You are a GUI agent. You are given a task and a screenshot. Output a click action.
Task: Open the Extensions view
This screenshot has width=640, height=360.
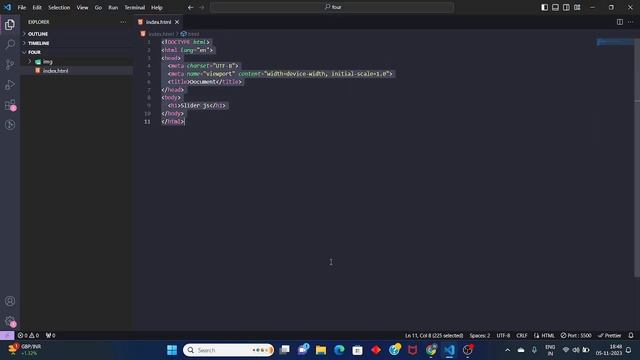[10, 105]
